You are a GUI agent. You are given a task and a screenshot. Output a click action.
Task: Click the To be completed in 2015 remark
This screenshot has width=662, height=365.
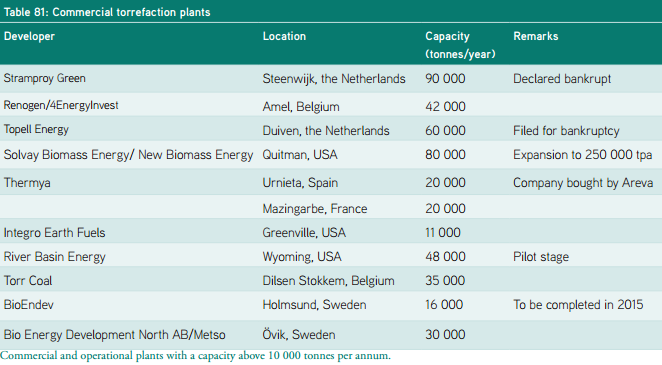(578, 305)
